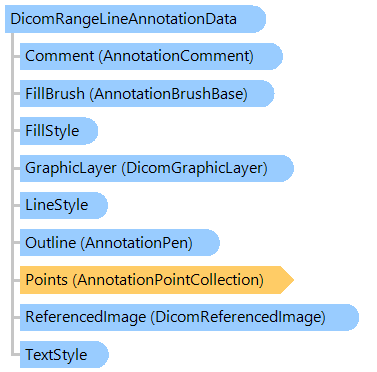
Task: Open the FillBrush property node
Action: click(x=147, y=94)
